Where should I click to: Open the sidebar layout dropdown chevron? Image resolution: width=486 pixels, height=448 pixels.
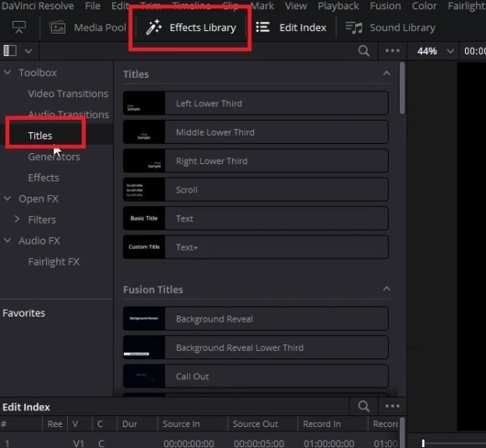[x=28, y=51]
